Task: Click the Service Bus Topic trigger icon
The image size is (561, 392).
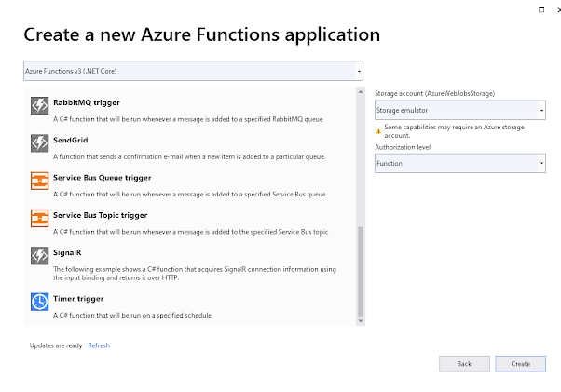Action: [39, 218]
